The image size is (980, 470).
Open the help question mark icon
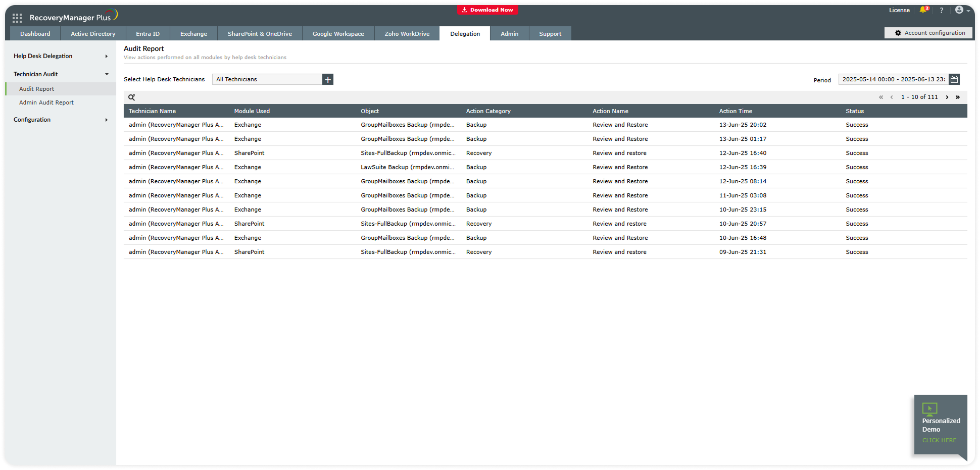(942, 10)
